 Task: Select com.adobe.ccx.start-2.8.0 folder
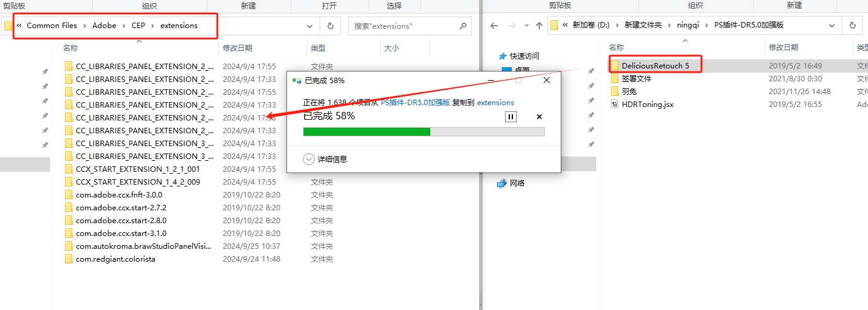click(x=121, y=220)
